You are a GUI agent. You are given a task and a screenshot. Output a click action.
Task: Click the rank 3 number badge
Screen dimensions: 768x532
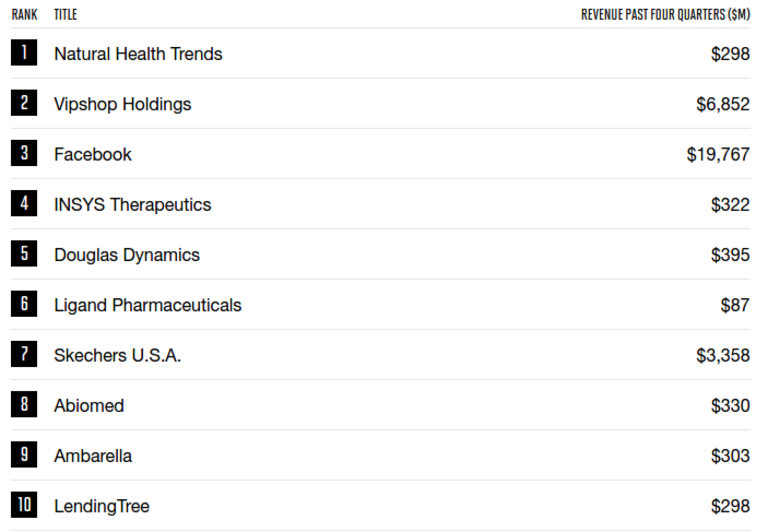tap(24, 154)
